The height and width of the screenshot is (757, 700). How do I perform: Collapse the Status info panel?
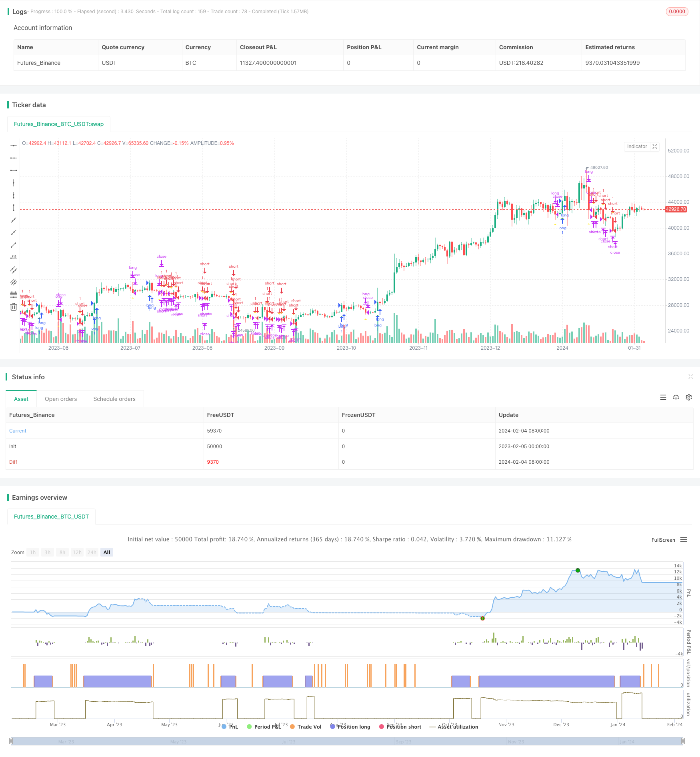(690, 376)
